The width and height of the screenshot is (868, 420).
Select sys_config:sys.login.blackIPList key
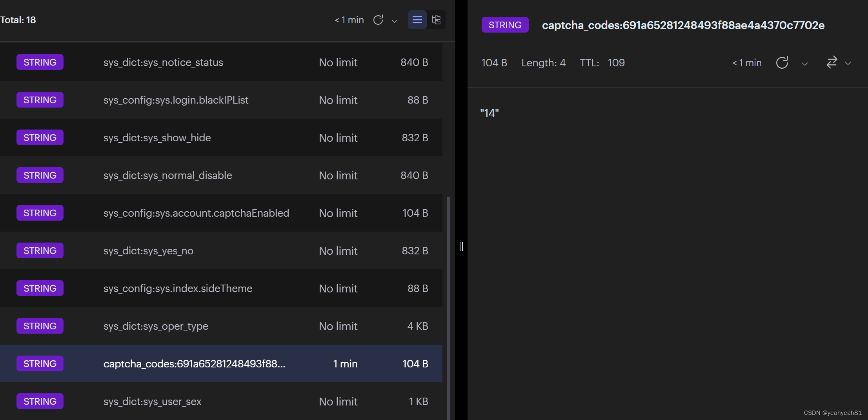pyautogui.click(x=221, y=100)
